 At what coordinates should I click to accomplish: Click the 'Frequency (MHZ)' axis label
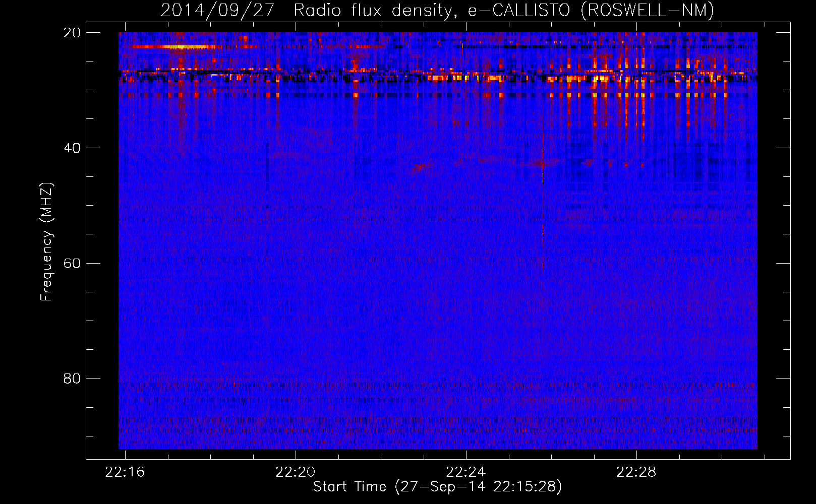(x=46, y=242)
